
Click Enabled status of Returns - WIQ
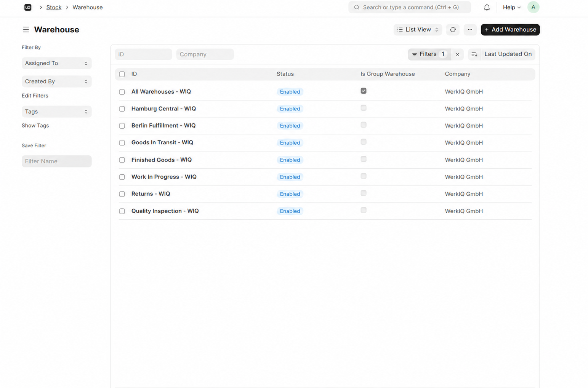click(290, 194)
